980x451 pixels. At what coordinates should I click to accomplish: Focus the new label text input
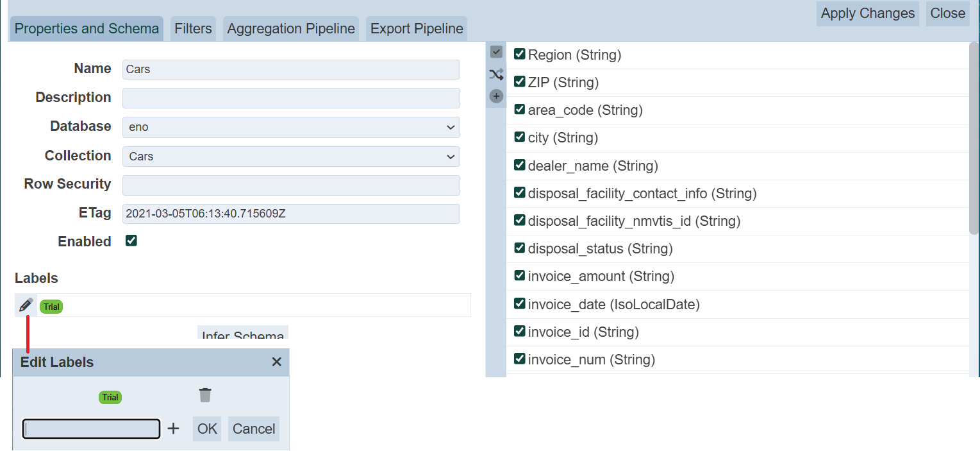(x=91, y=429)
